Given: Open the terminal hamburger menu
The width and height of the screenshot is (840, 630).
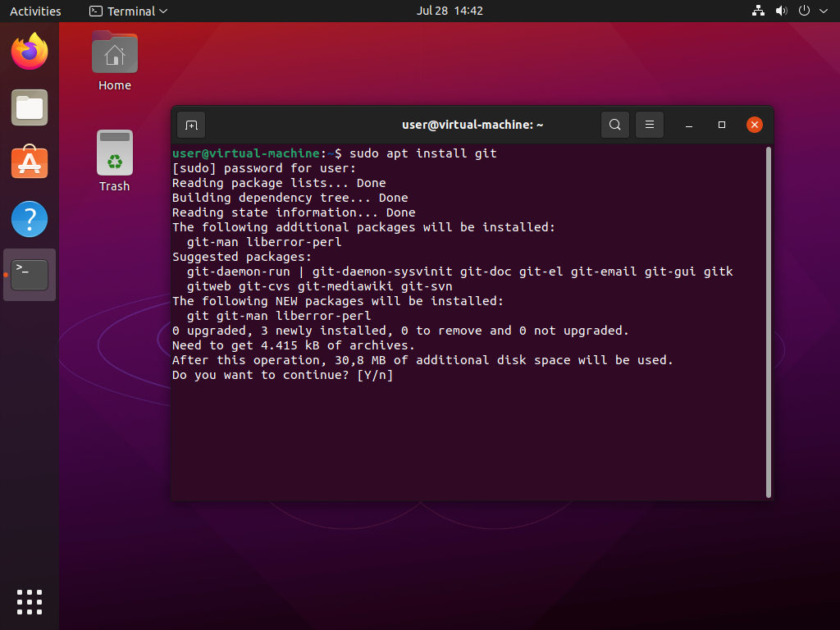Looking at the screenshot, I should tap(649, 125).
